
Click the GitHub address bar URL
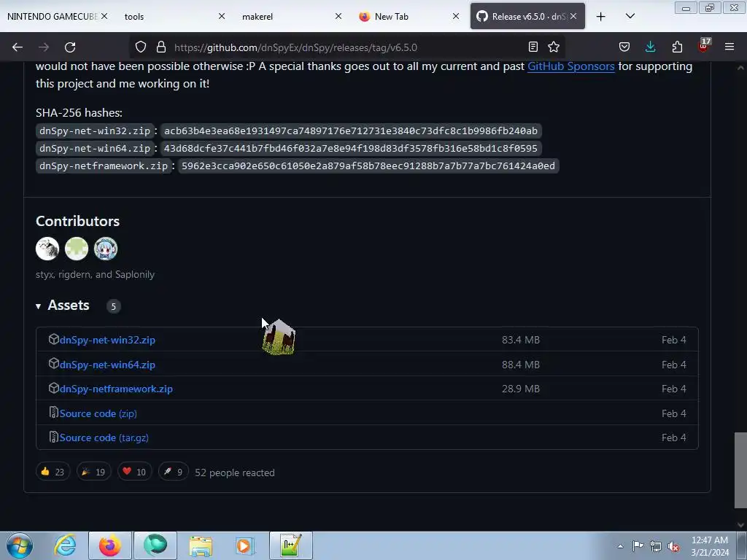tap(295, 47)
